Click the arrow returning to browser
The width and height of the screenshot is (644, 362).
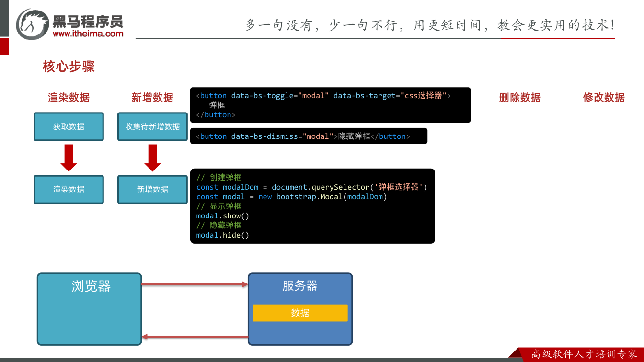click(x=195, y=337)
